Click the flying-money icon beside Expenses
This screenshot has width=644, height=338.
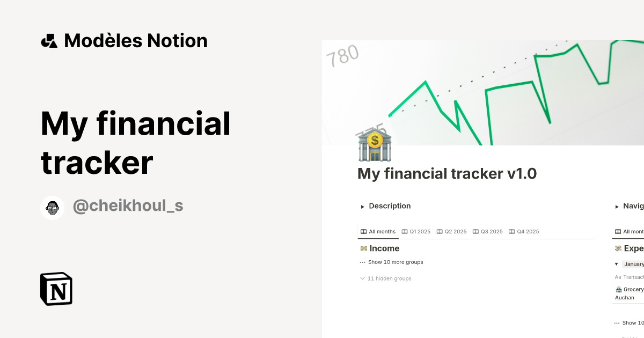[618, 248]
